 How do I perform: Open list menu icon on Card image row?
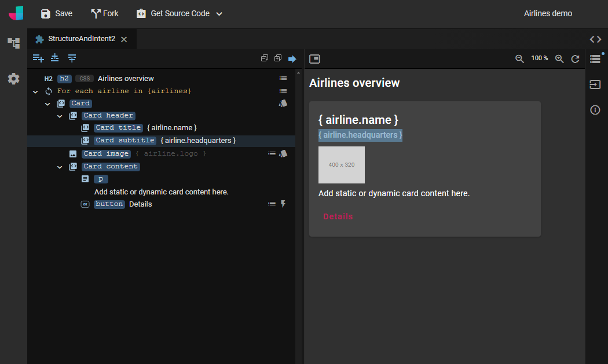272,153
